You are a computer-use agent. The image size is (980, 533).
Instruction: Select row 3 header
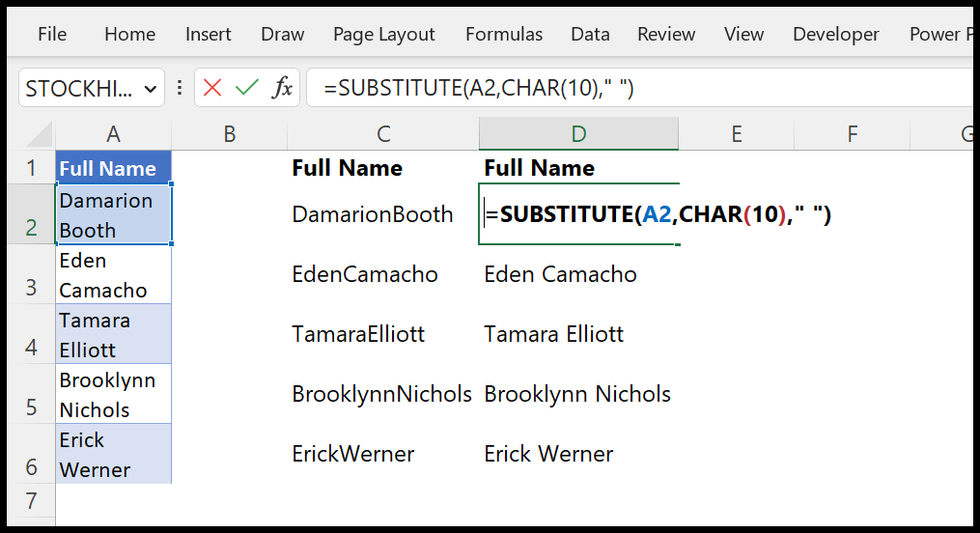(31, 273)
